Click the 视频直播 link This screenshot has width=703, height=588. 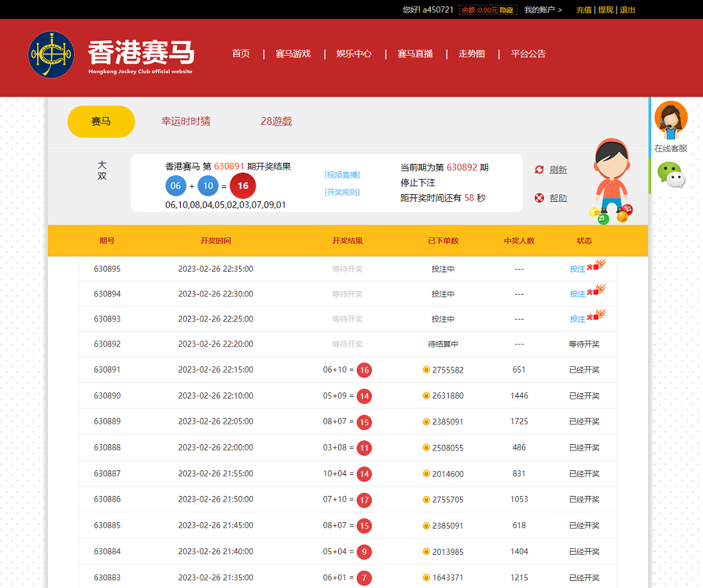tap(342, 175)
